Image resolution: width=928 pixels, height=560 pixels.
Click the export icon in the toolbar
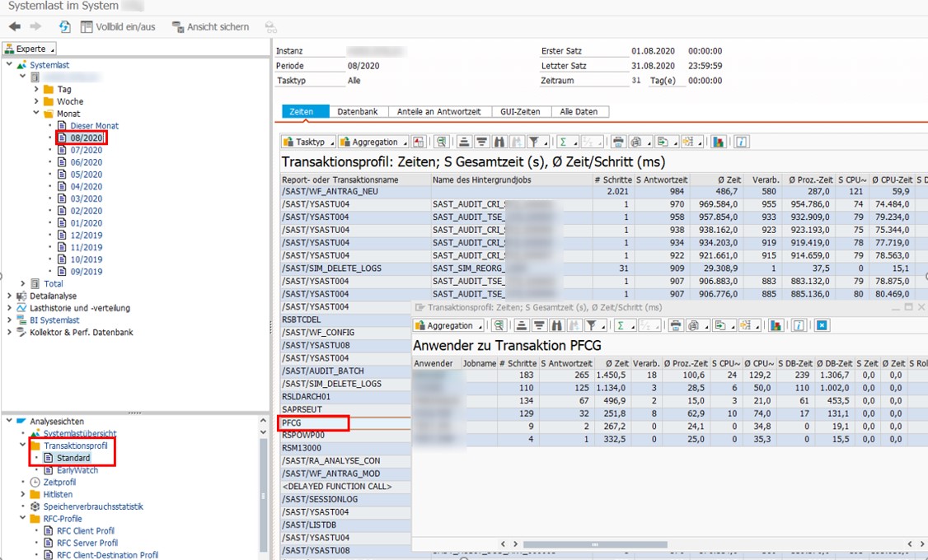click(x=664, y=142)
